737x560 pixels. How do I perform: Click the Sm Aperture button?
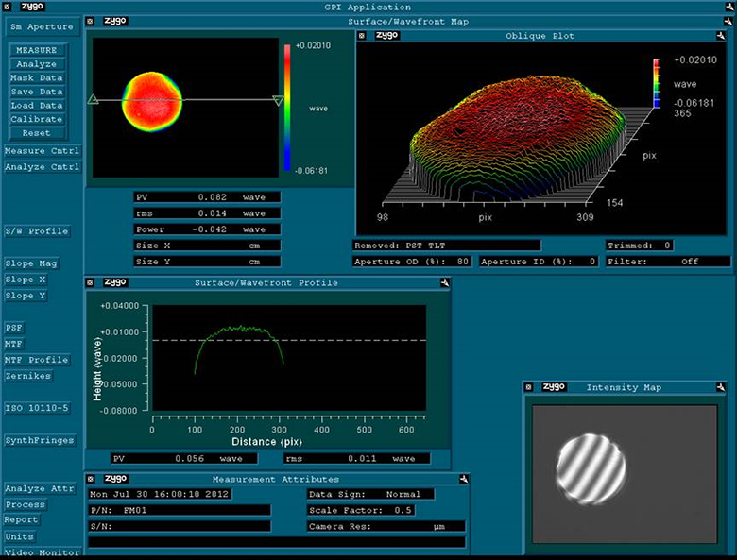click(43, 26)
